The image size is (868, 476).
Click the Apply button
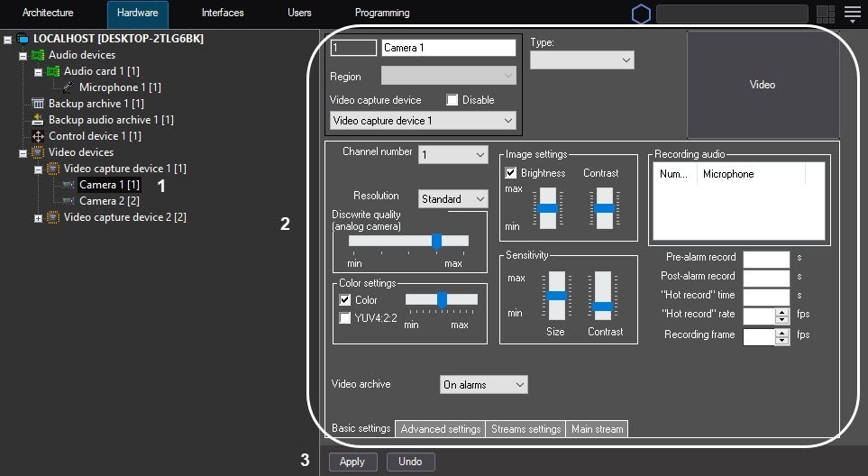(352, 462)
